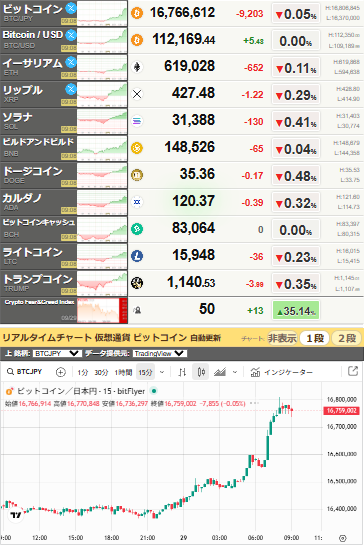364x545 pixels.
Task: Click the TRUMP coin icon
Action: [137, 283]
